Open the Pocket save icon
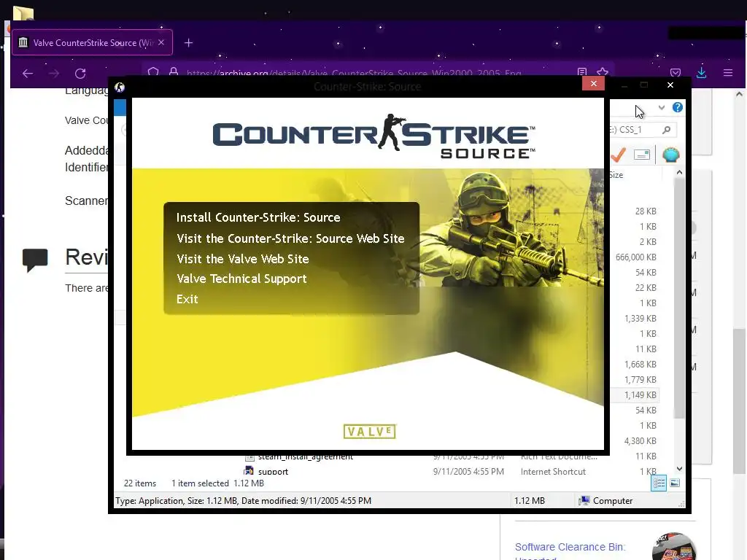This screenshot has width=747, height=560. [675, 73]
